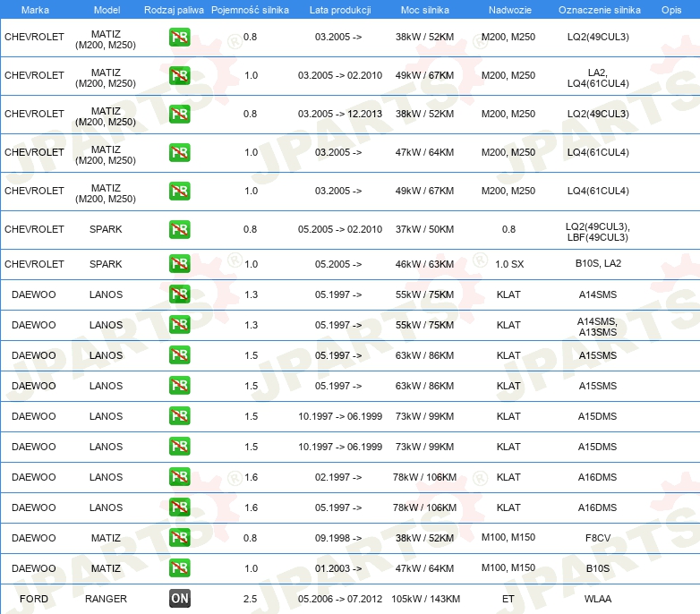Click PB icon in Lanos A14SMS, A13SMS row

coord(180,325)
